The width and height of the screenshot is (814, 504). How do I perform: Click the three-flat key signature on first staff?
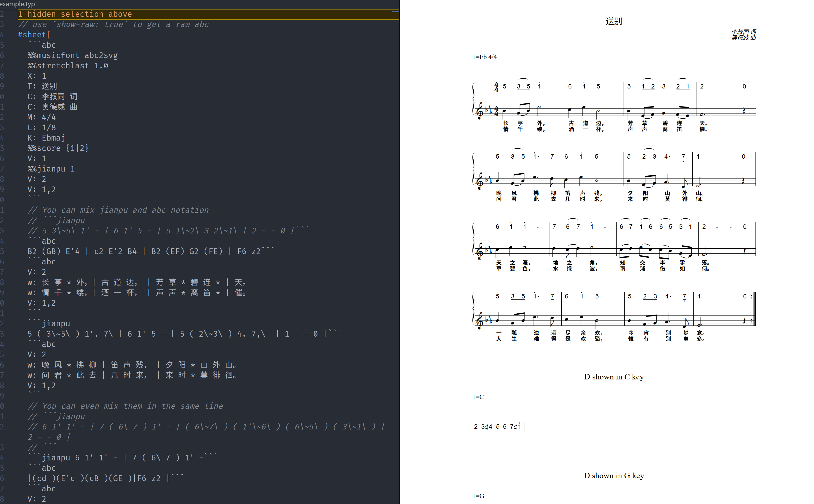pyautogui.click(x=488, y=109)
